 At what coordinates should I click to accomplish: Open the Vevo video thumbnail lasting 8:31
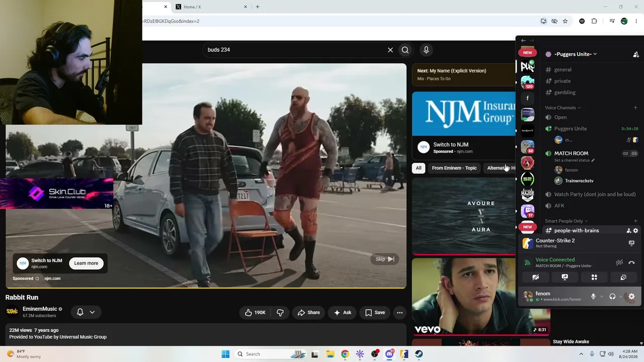coord(481,297)
